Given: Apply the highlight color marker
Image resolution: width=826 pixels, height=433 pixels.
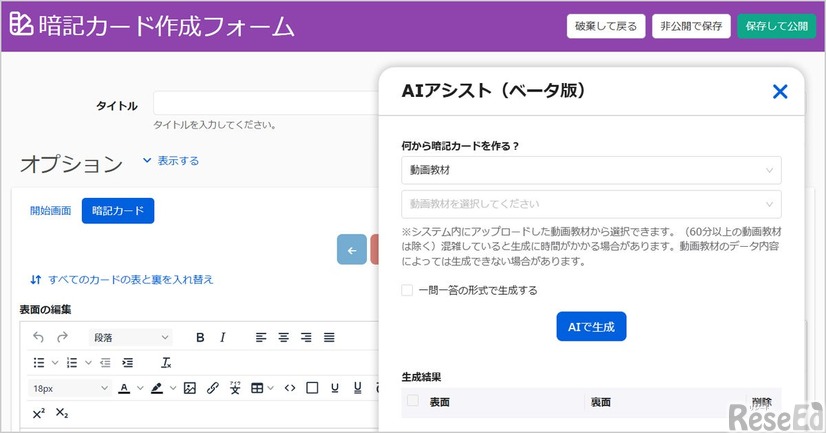Looking at the screenshot, I should pos(156,388).
